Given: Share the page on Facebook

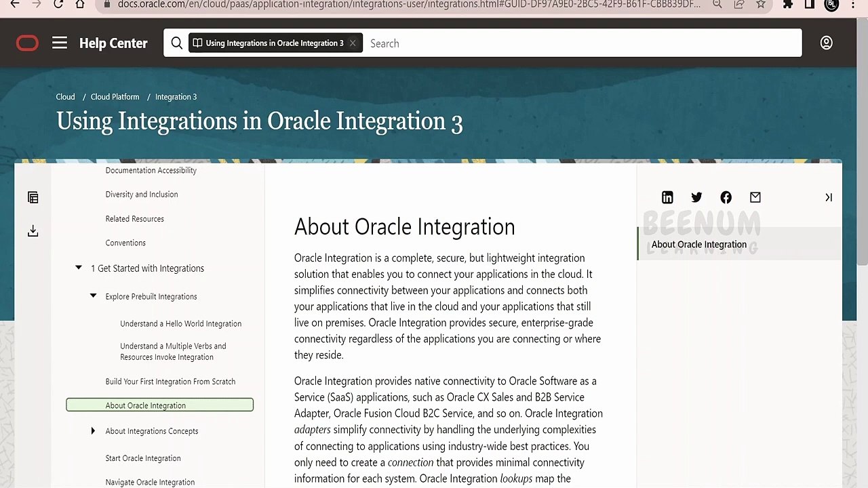Looking at the screenshot, I should 726,197.
